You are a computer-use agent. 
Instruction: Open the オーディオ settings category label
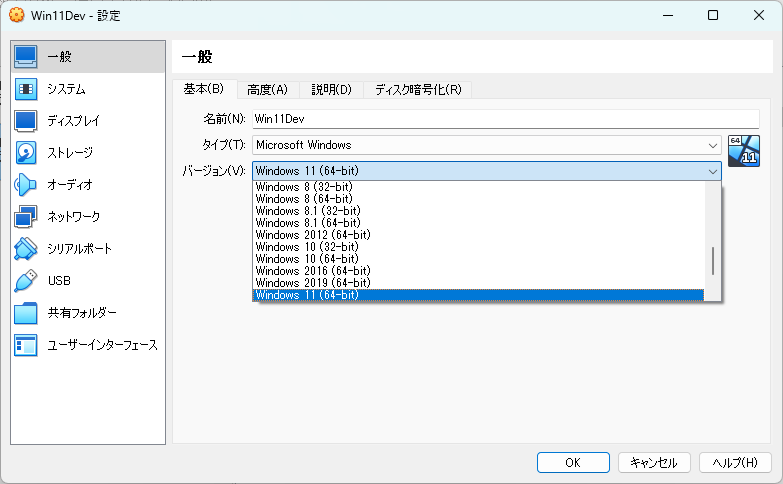70,185
